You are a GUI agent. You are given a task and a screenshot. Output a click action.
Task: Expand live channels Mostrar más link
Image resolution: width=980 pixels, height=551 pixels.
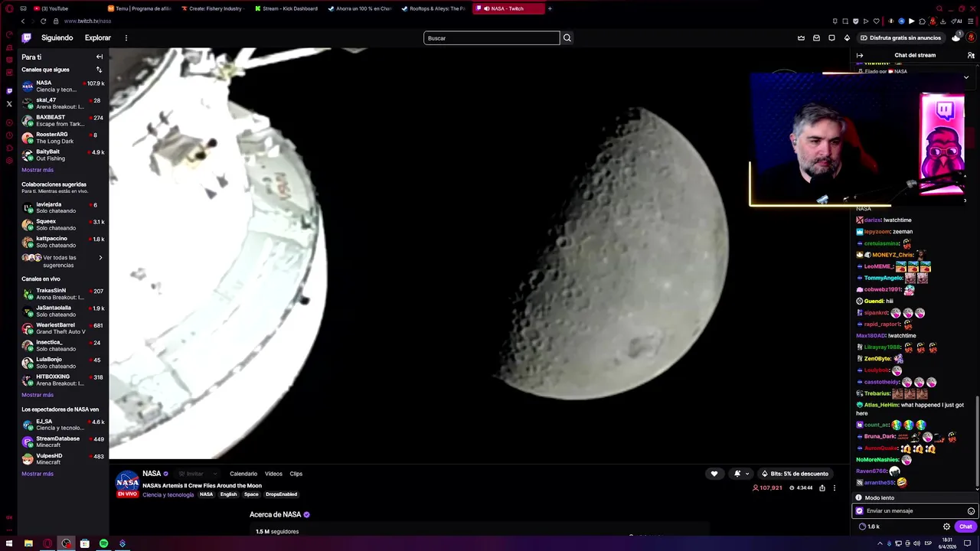pyautogui.click(x=38, y=395)
